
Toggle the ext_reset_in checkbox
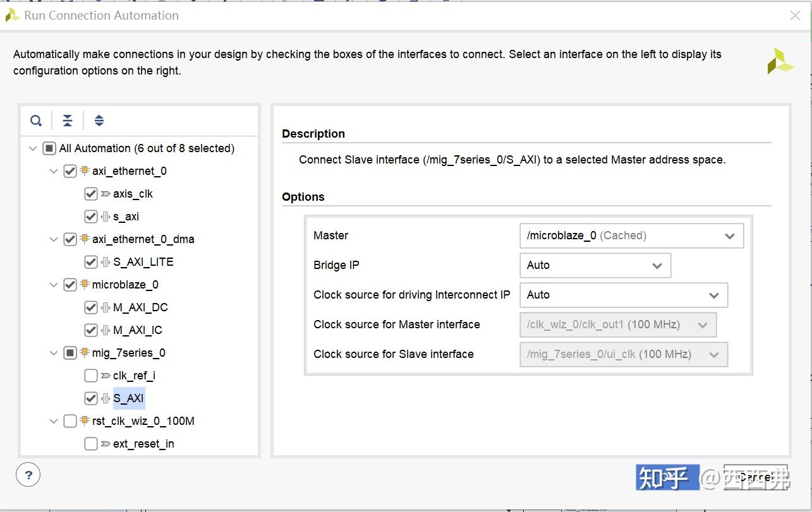pyautogui.click(x=91, y=444)
